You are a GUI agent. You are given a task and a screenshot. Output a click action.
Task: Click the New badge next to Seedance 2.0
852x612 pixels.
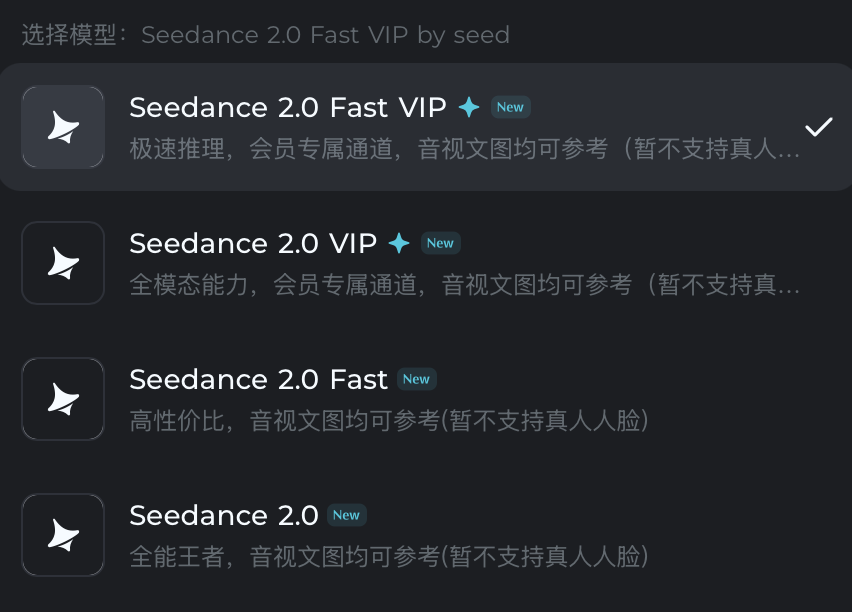tap(346, 515)
